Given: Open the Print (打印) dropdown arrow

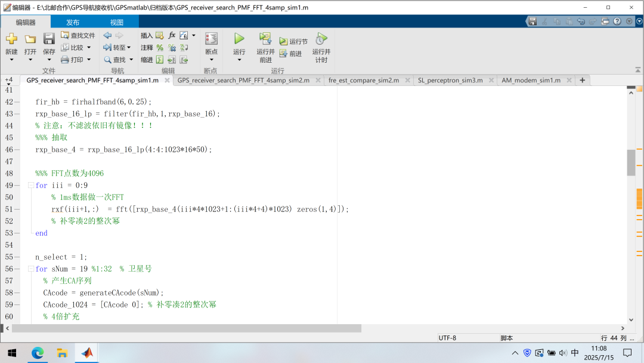Looking at the screenshot, I should coord(89,60).
